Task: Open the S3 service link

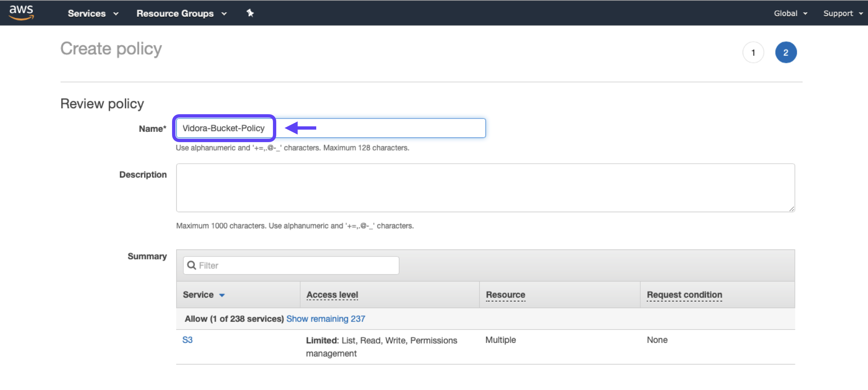Action: pyautogui.click(x=187, y=340)
